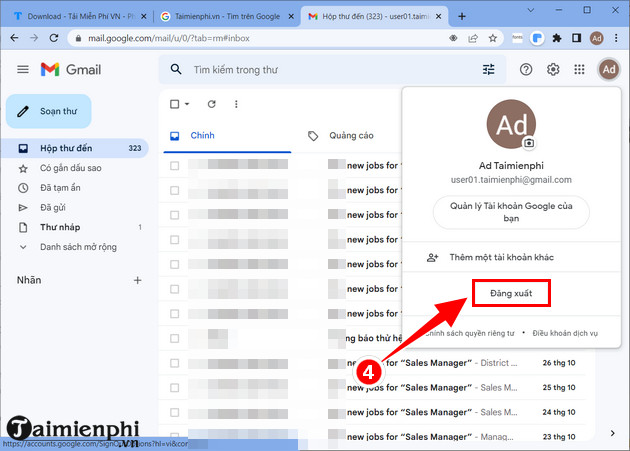630x451 pixels.
Task: Select checkbox of the 26 thg 10 email
Action: (174, 363)
